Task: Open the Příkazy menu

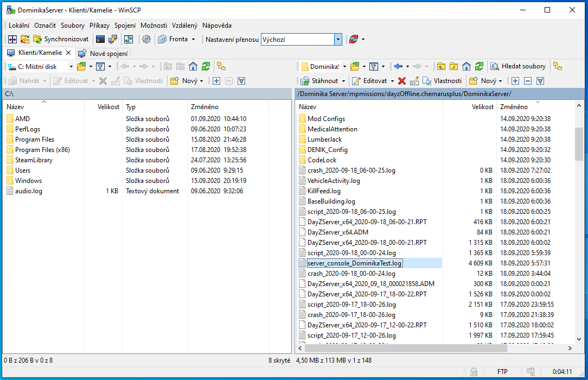Action: (100, 26)
